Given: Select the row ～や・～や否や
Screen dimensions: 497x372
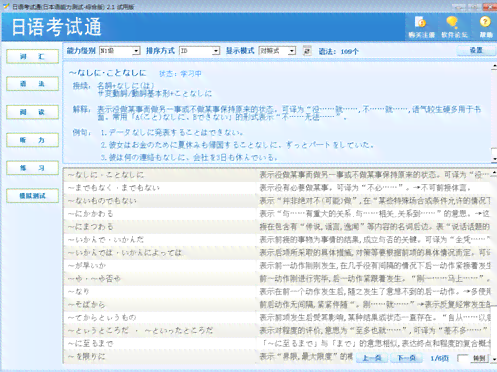Looking at the screenshot, I should click(x=277, y=279).
